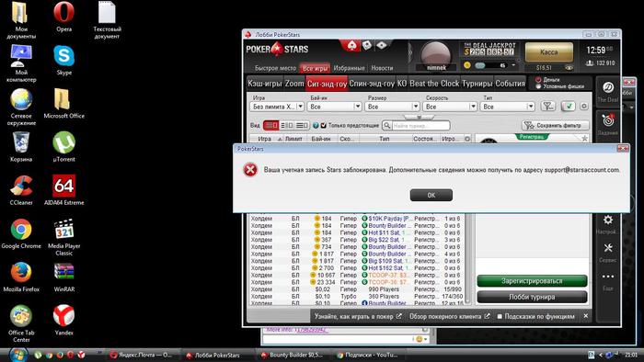Open The Deal sidebar icon
The width and height of the screenshot is (644, 362).
tap(608, 87)
